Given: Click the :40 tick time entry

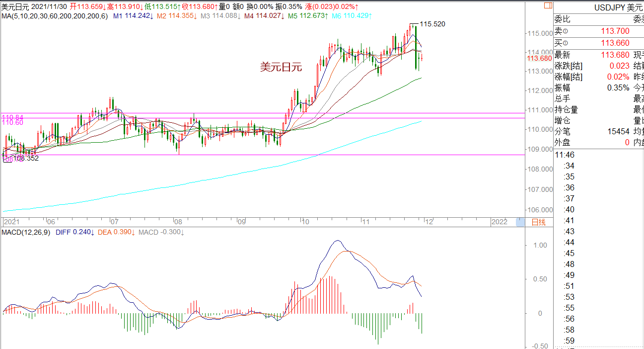Looking at the screenshot, I should (x=569, y=210).
